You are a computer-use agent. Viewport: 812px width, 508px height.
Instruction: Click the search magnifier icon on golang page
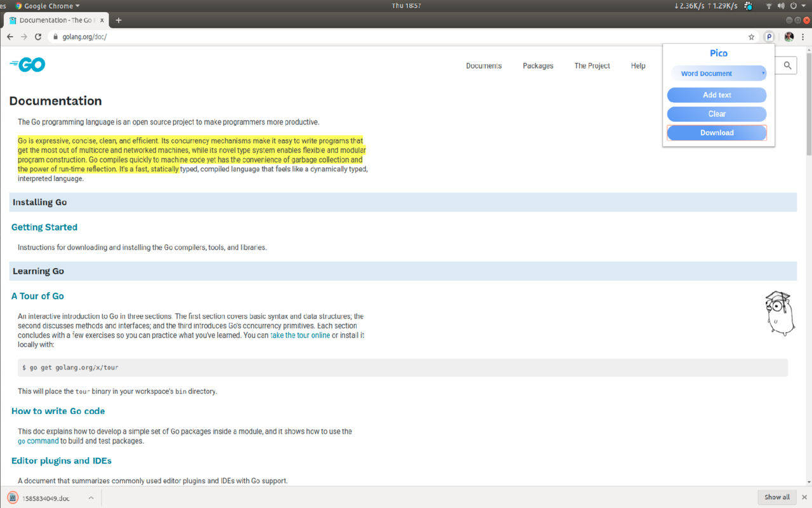tap(788, 65)
